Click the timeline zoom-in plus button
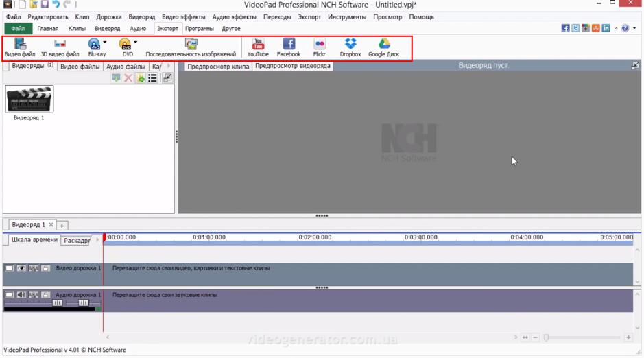 [628, 337]
